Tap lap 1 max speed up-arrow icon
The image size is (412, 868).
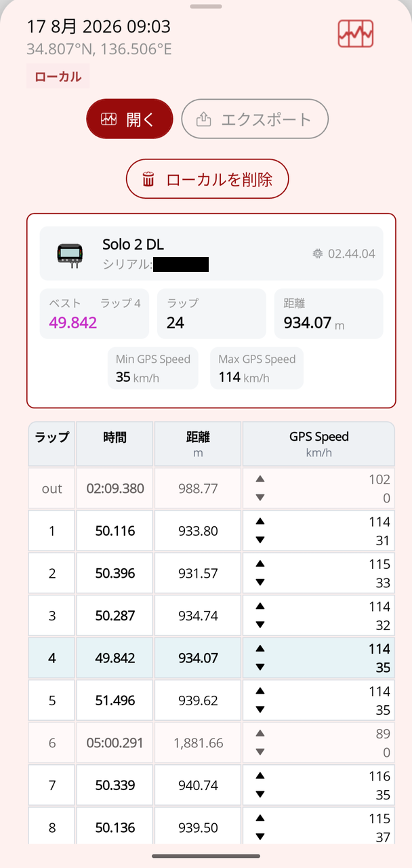click(x=260, y=521)
